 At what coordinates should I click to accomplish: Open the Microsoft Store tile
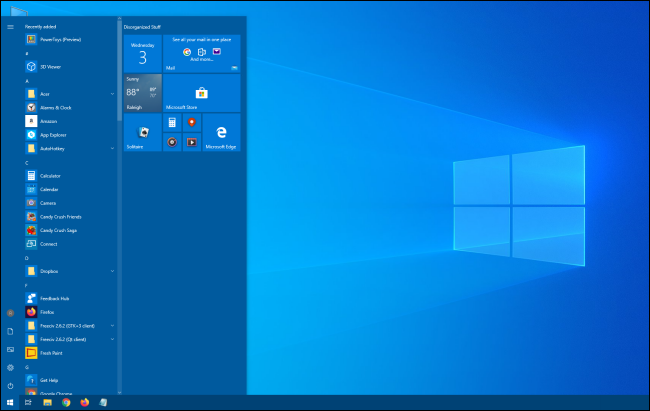[201, 93]
